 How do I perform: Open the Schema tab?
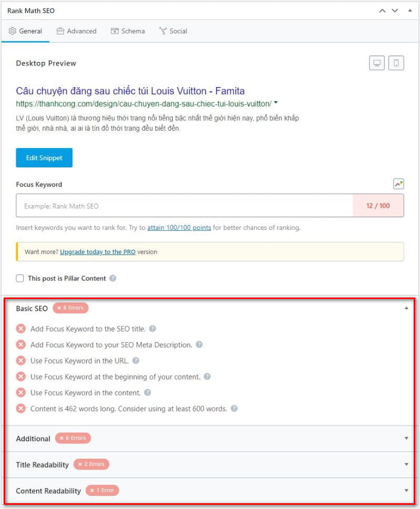point(128,31)
